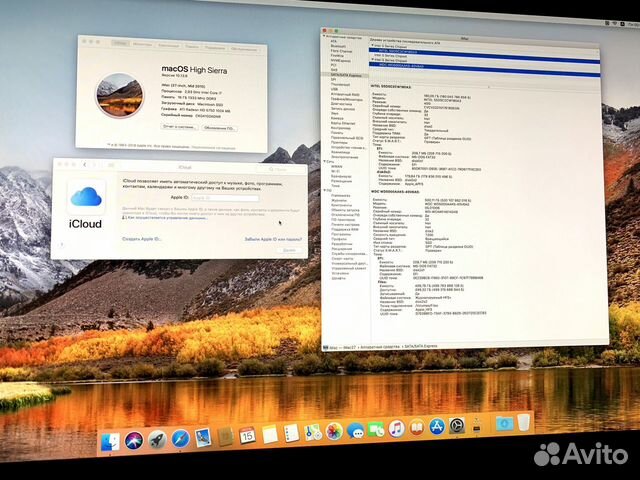
Task: Collapse the ПО section in sidebar
Action: [x=325, y=191]
